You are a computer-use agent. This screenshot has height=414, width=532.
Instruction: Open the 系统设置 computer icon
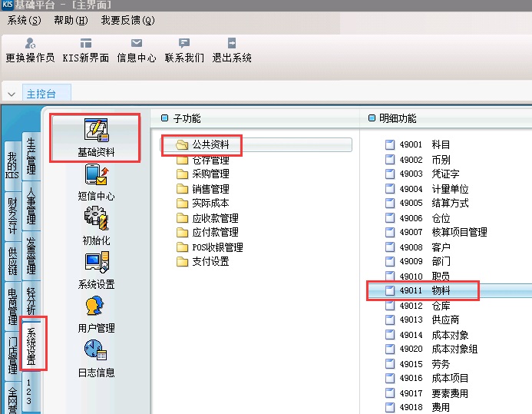[x=97, y=262]
